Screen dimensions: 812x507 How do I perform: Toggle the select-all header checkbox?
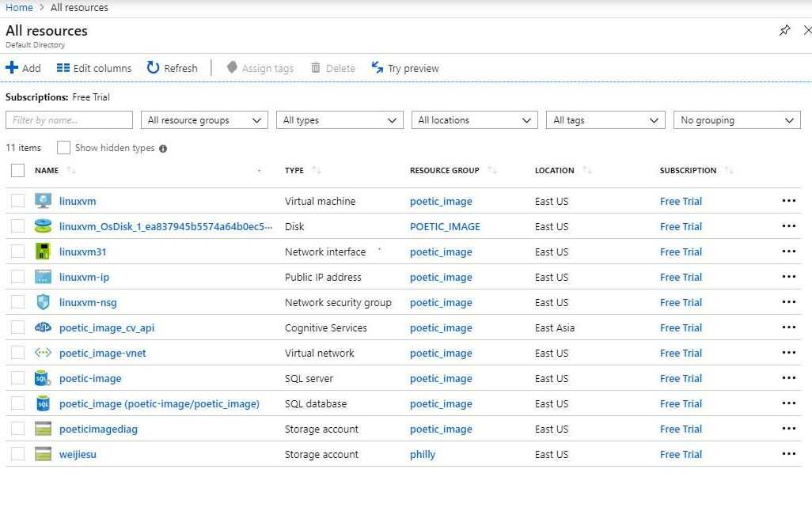(17, 170)
